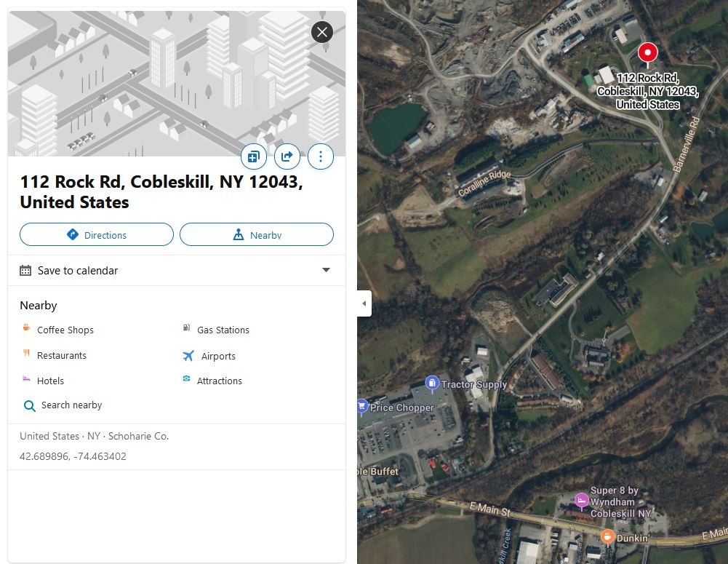Click the red pin at 112 Rock Rd
Screen dimensions: 728x564
[x=647, y=52]
